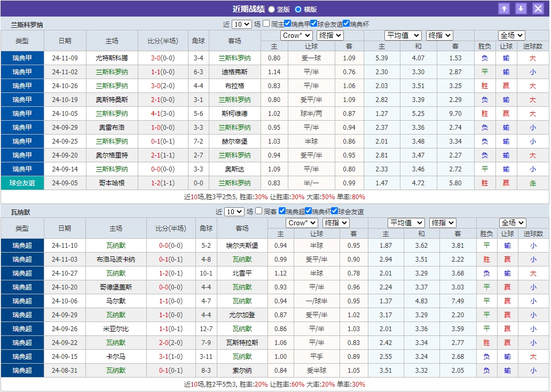Uncheck the 瑞典超 checkbox

pyautogui.click(x=282, y=211)
